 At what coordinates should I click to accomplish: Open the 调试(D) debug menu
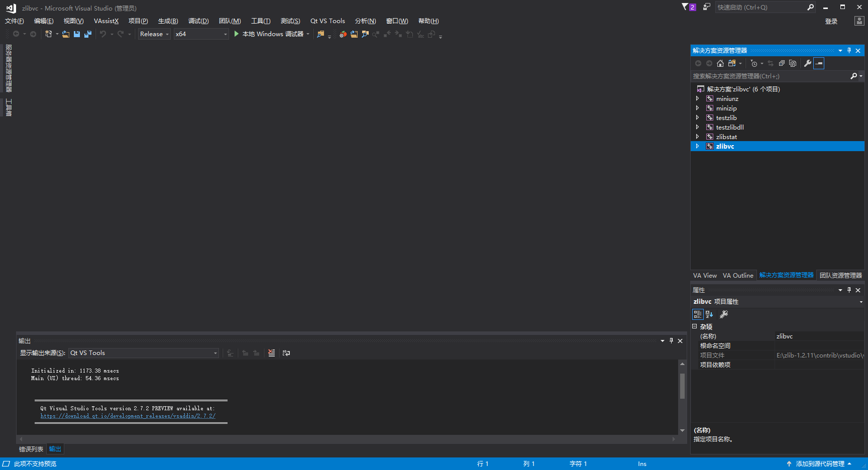coord(198,21)
